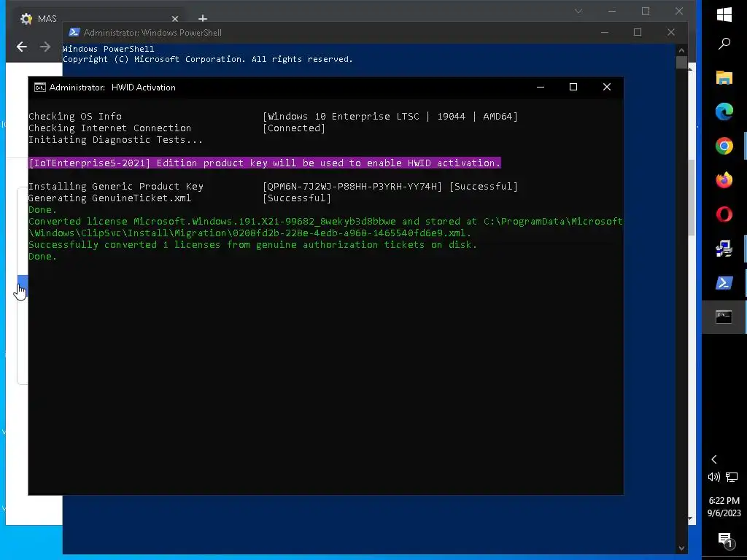Close the HWID Activation window
The width and height of the screenshot is (747, 560).
click(x=606, y=87)
